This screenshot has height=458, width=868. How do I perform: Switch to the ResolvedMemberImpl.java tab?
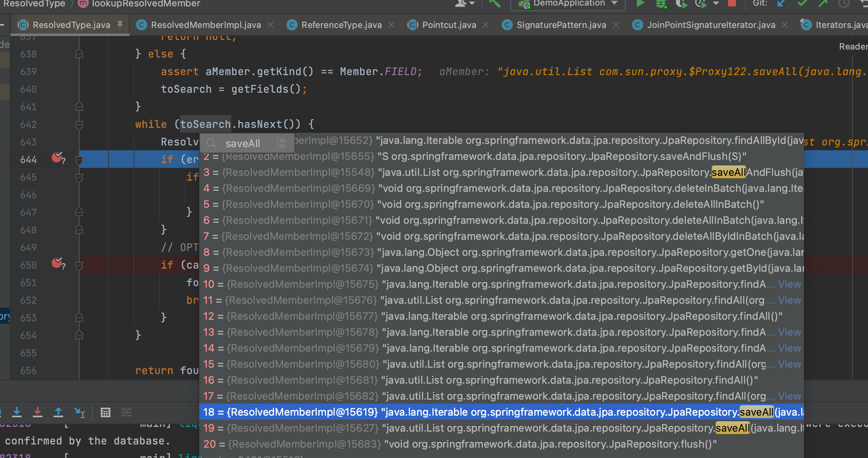tap(206, 25)
